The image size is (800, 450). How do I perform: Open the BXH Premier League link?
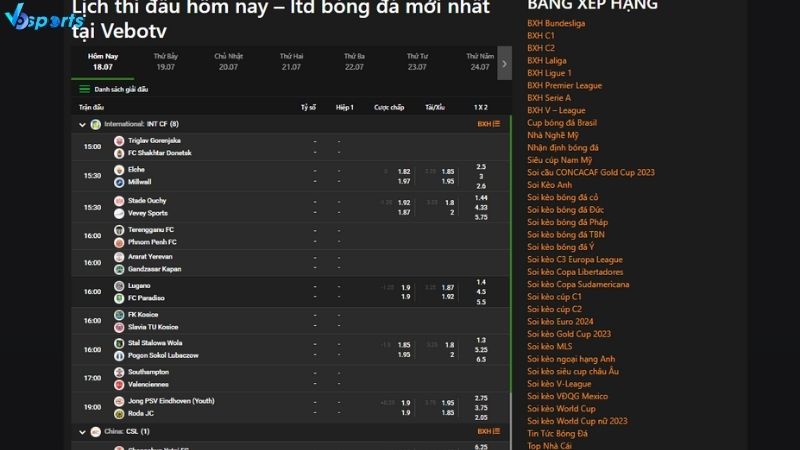point(564,86)
